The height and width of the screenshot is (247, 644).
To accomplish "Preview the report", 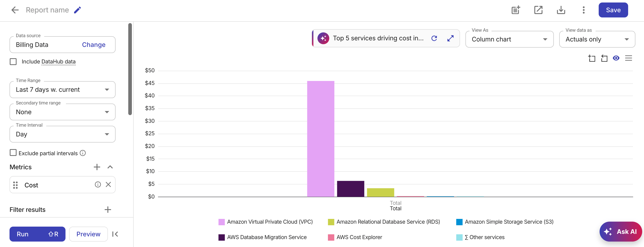I will pos(88,234).
